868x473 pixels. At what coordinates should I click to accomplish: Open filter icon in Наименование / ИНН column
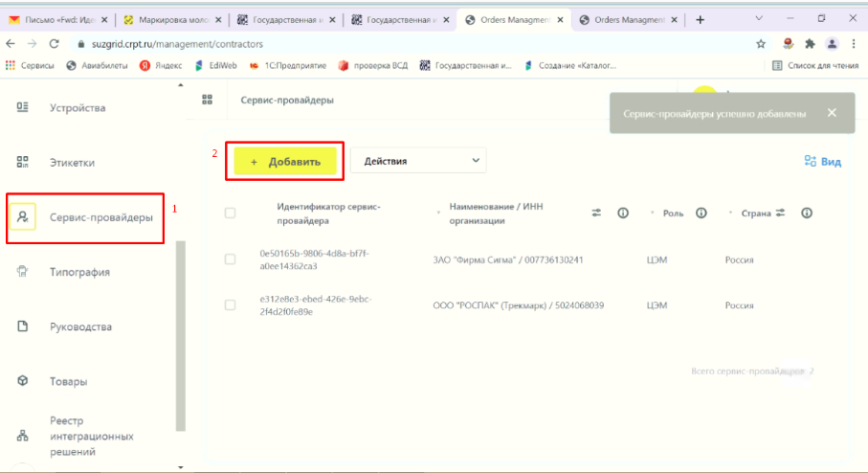[596, 213]
